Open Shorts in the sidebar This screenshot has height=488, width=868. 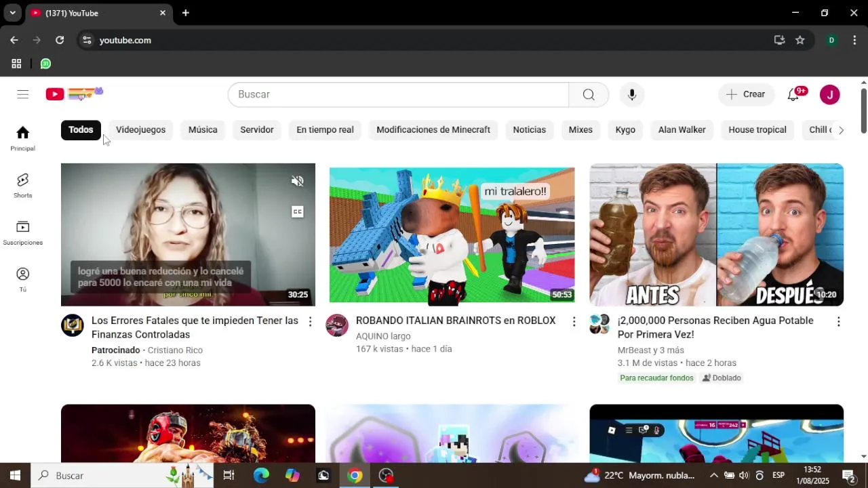click(x=23, y=185)
